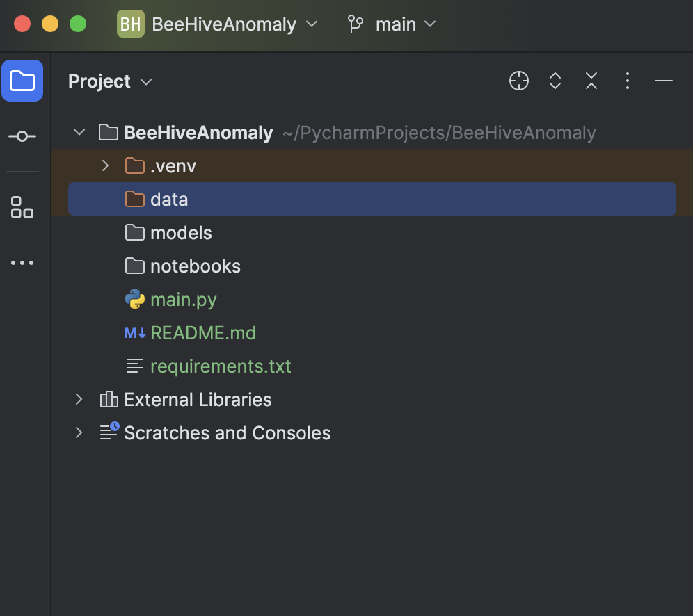693x616 pixels.
Task: Show more tool windows ellipsis
Action: [22, 264]
